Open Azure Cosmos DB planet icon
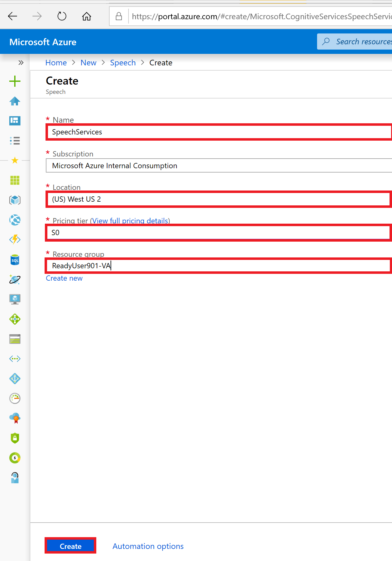The image size is (392, 561). [15, 279]
